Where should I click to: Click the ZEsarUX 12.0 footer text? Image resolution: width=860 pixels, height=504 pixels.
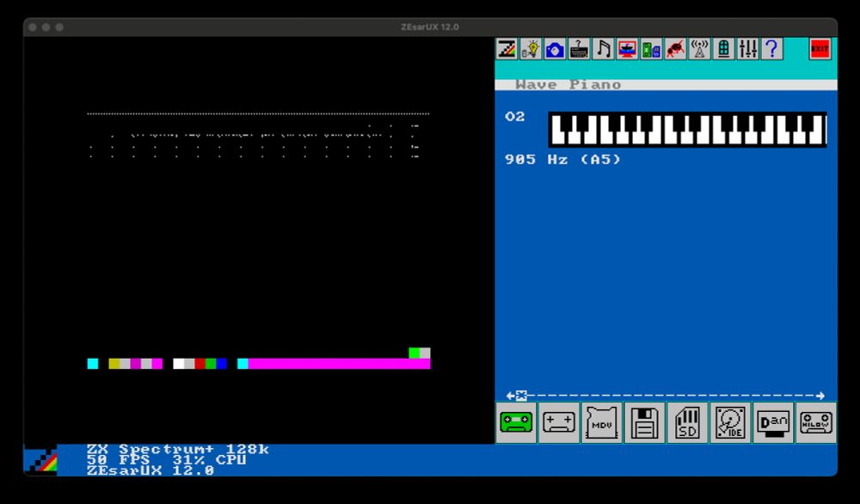pos(150,470)
